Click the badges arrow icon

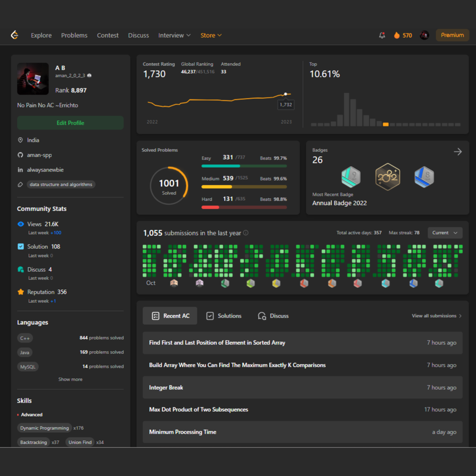click(457, 152)
